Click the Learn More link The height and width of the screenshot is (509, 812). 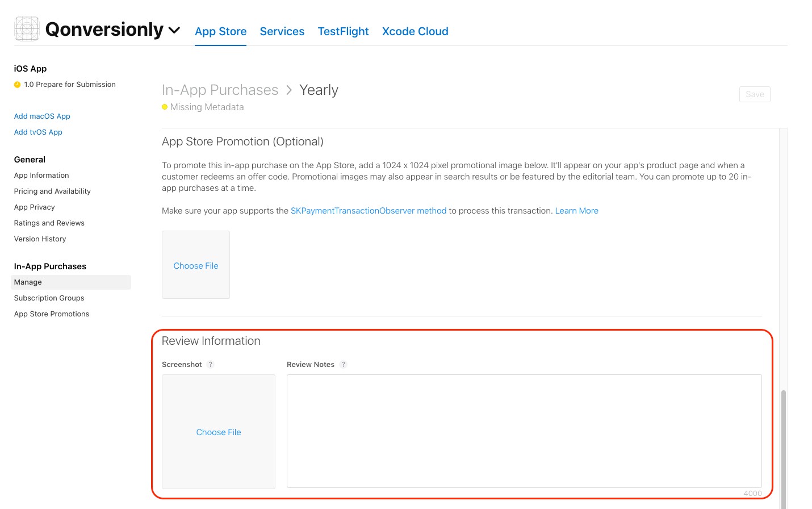coord(576,211)
